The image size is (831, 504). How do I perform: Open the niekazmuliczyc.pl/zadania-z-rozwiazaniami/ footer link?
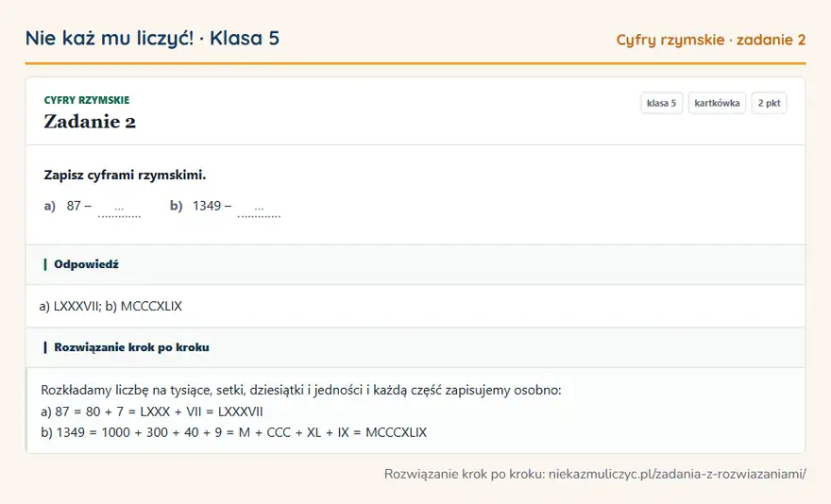[677, 473]
